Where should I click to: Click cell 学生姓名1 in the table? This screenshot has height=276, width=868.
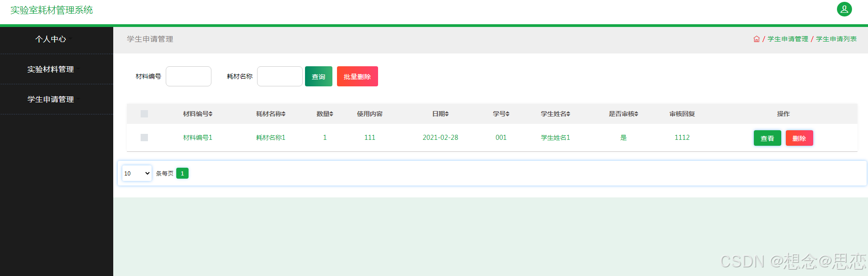click(556, 138)
